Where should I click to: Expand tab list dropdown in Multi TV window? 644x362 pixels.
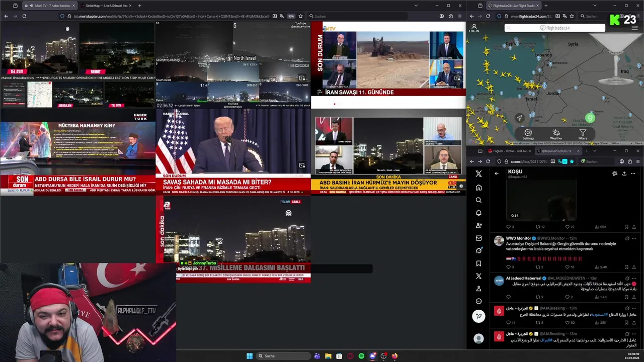tap(416, 6)
